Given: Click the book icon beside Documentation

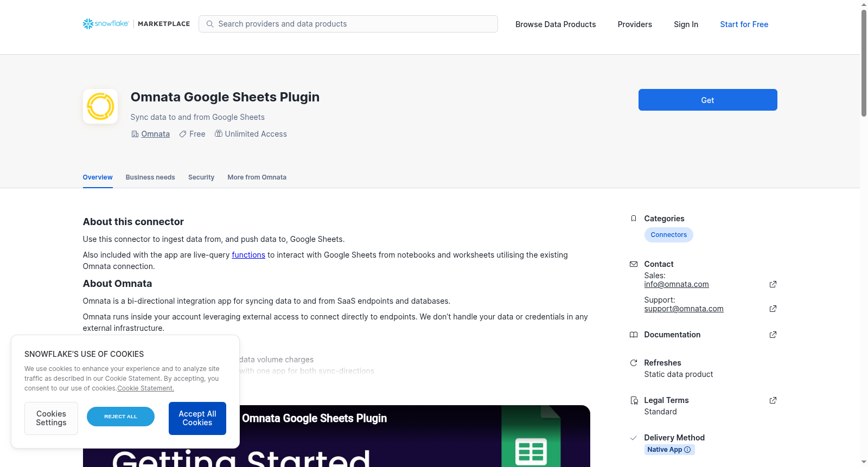Looking at the screenshot, I should click(634, 335).
